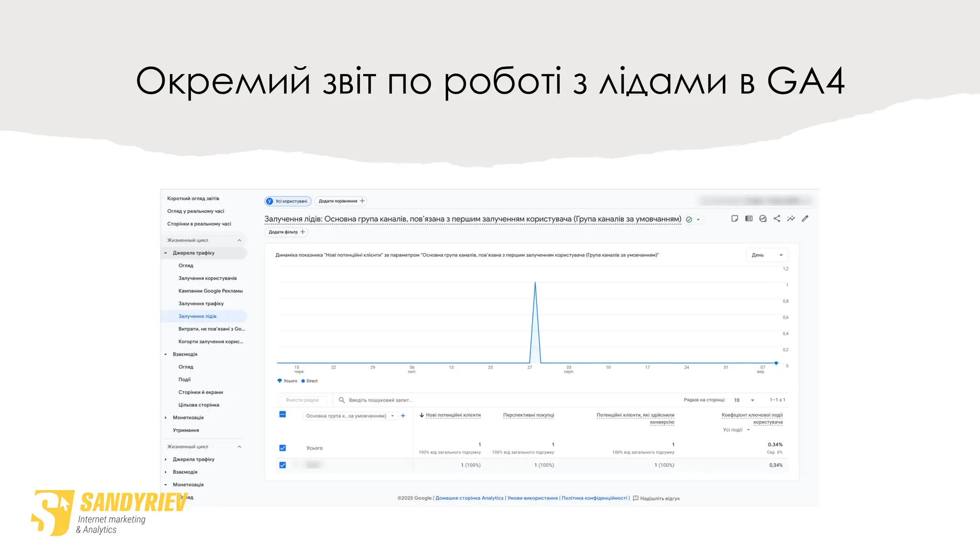Open the 'Усі події' events dropdown

coord(736,430)
